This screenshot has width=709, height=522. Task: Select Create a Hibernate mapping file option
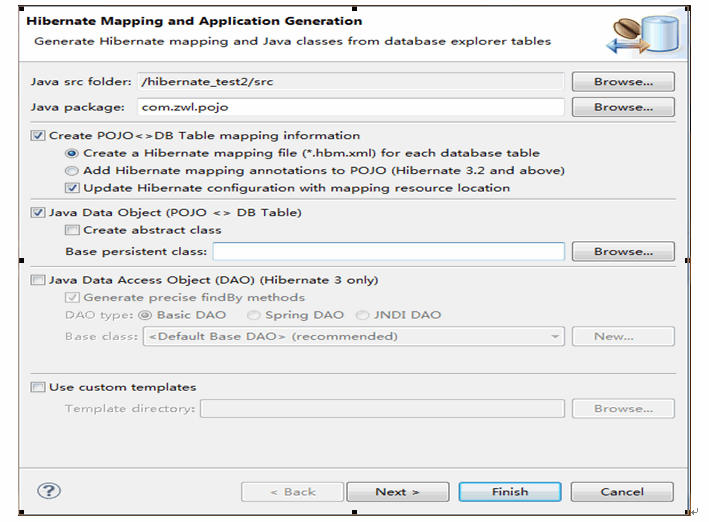(x=71, y=153)
